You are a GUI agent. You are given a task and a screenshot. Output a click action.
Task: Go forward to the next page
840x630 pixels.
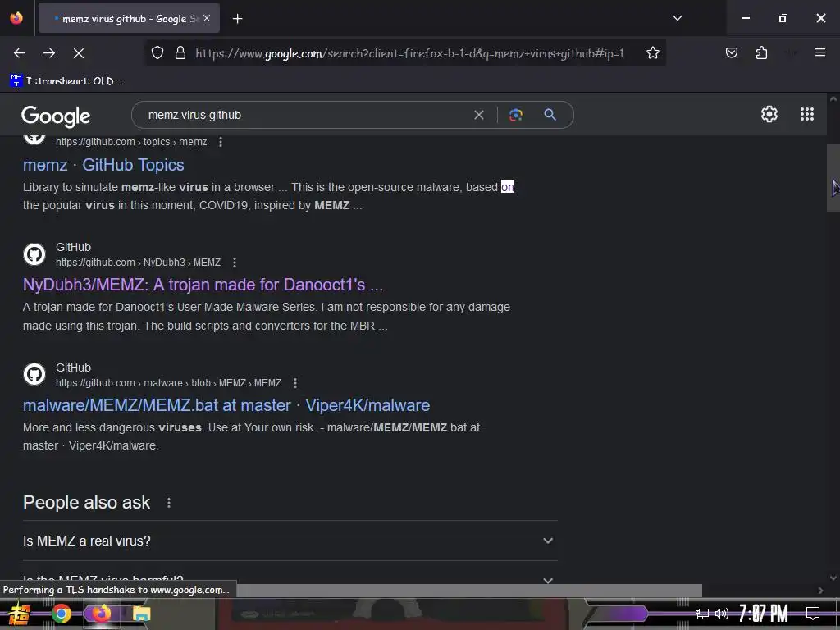pyautogui.click(x=49, y=53)
